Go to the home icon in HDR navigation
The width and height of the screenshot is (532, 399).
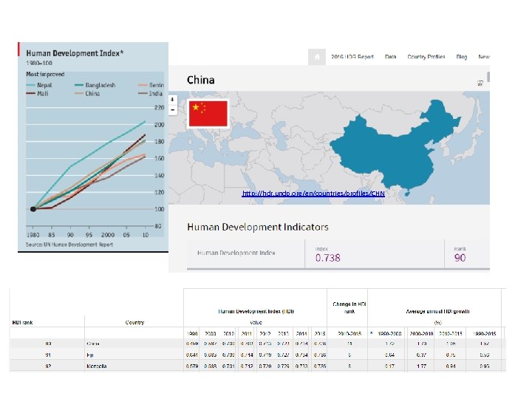pyautogui.click(x=317, y=57)
